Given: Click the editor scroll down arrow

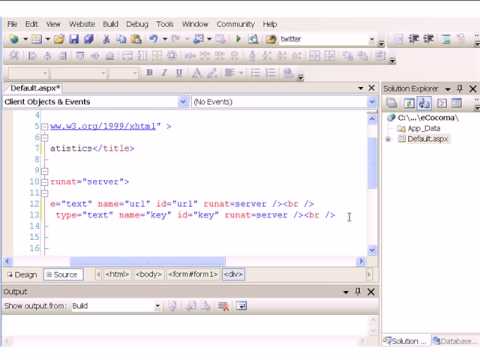Looking at the screenshot, I should coord(372,250).
